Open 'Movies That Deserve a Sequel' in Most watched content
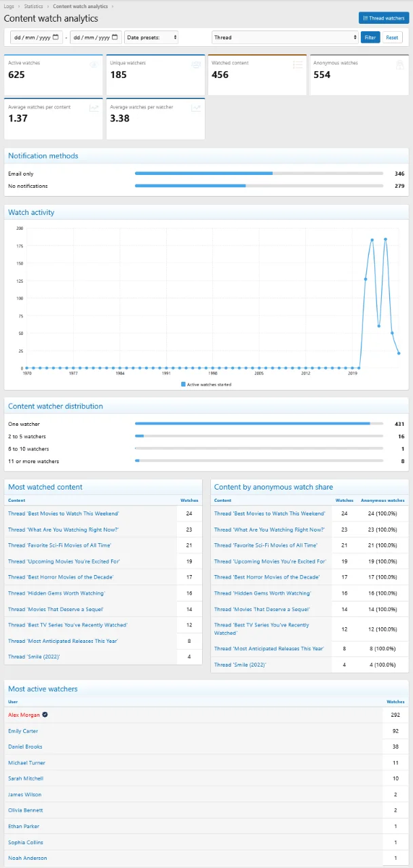Image resolution: width=413 pixels, height=868 pixels. coord(56,609)
